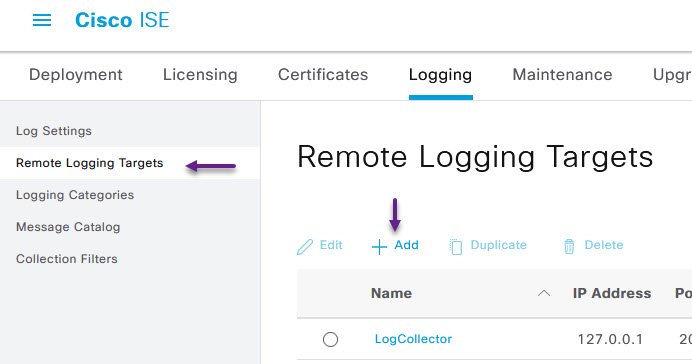Click the Delete trash icon
This screenshot has height=364, width=692.
tap(569, 246)
